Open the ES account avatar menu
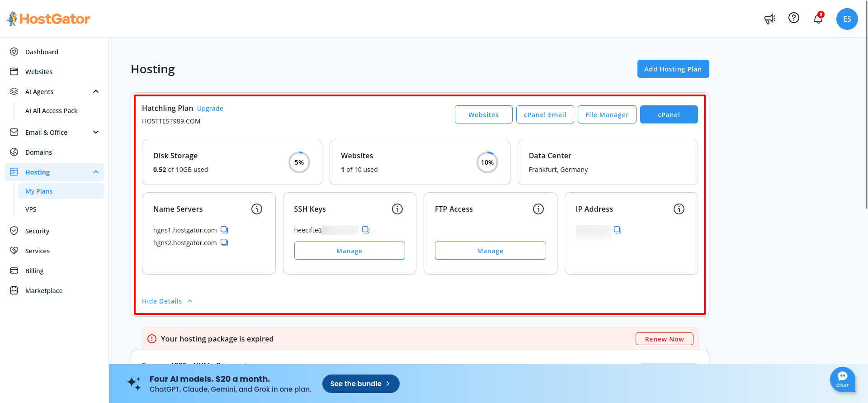Screen dimensions: 868x403 coord(847,19)
